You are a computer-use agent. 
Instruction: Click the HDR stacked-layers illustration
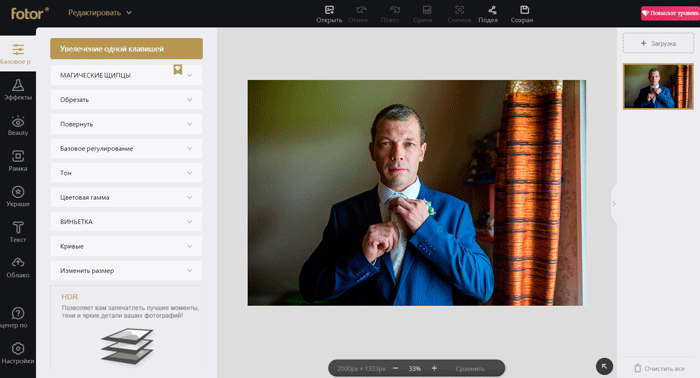128,346
